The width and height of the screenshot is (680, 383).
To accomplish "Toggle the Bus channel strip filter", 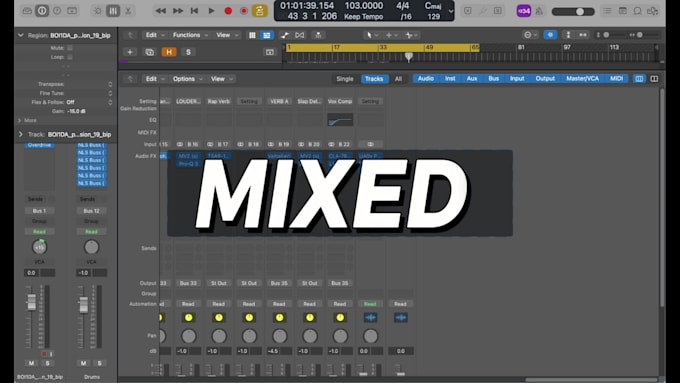I will tap(494, 79).
